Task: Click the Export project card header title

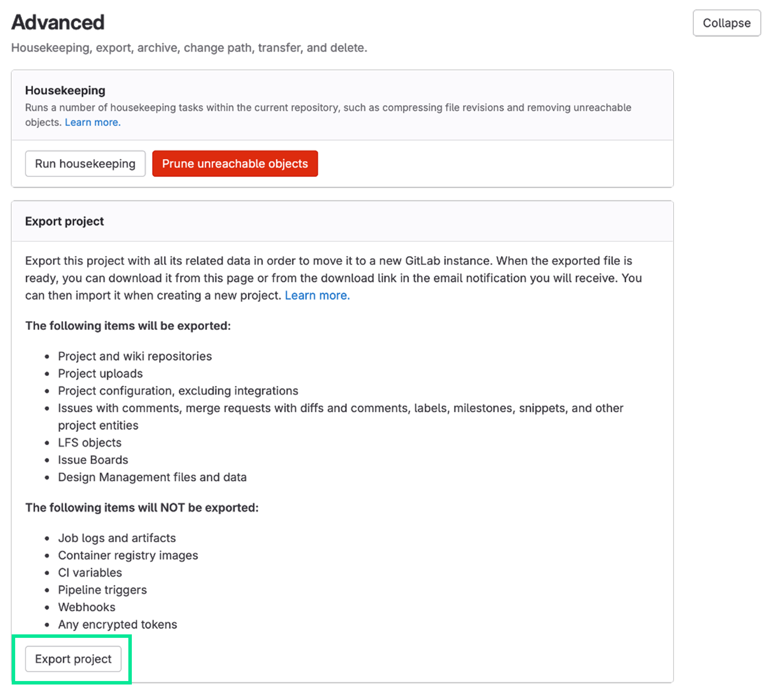Action: pyautogui.click(x=64, y=221)
